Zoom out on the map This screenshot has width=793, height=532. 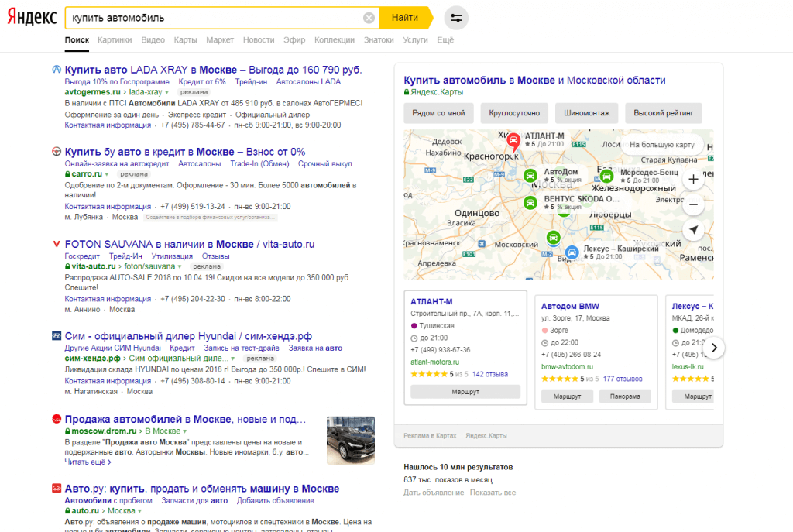click(x=692, y=205)
